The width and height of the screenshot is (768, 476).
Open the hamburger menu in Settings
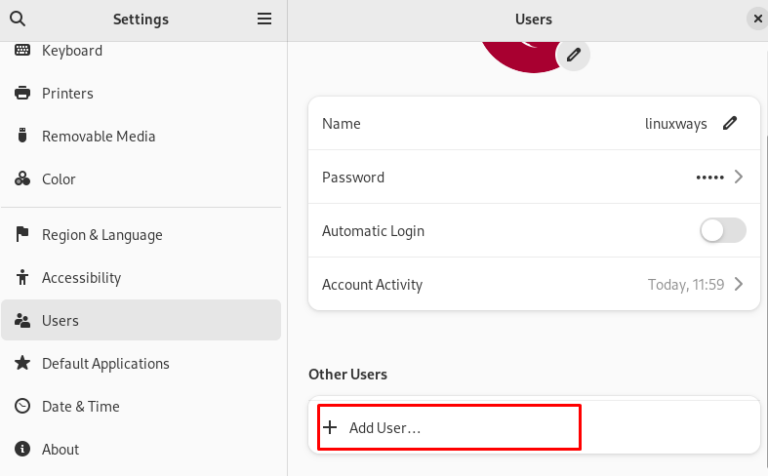point(264,19)
